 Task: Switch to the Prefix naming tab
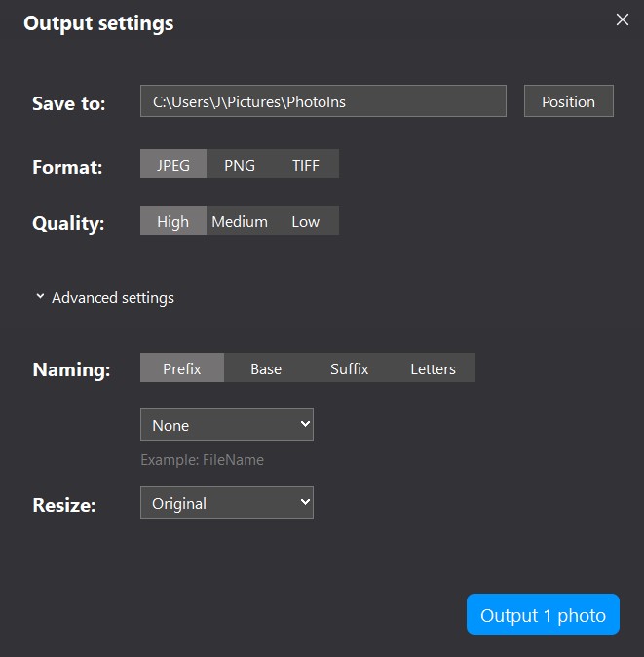point(182,367)
